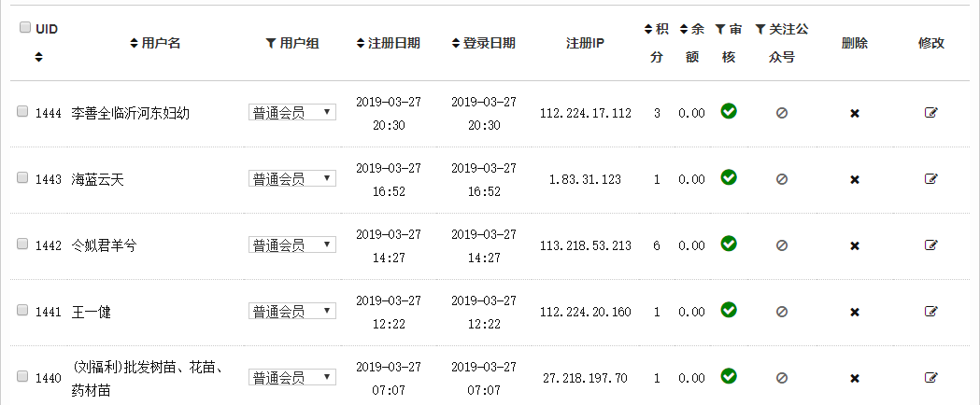The image size is (980, 405).
Task: Open the 普通会员 dropdown for user 1443
Action: [291, 179]
